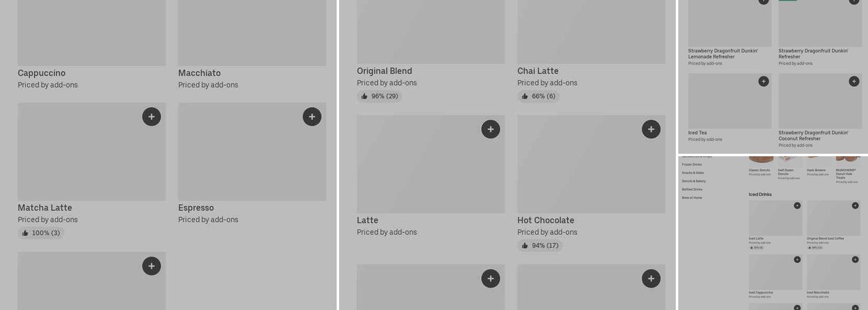868x310 pixels.
Task: Click the plus button on Iced Tea
Action: 763,81
